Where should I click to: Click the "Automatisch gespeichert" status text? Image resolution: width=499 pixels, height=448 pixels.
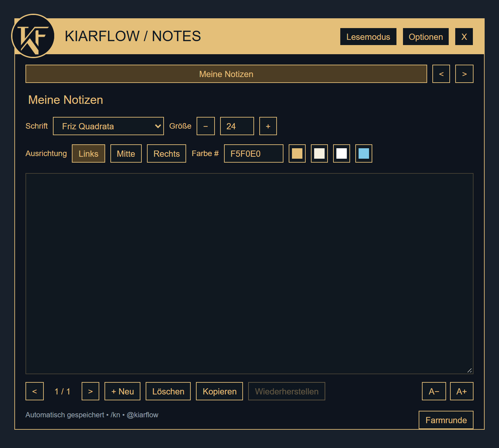tap(65, 415)
